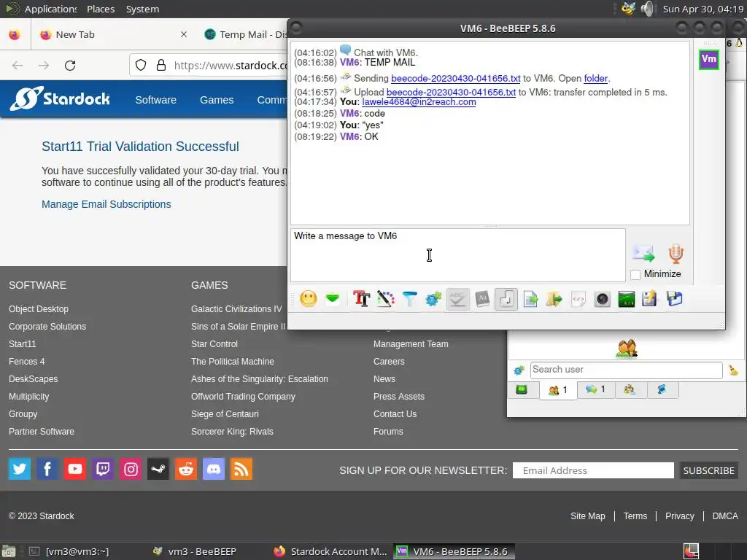Image resolution: width=747 pixels, height=560 pixels.
Task: Open the System menu
Action: [x=142, y=9]
